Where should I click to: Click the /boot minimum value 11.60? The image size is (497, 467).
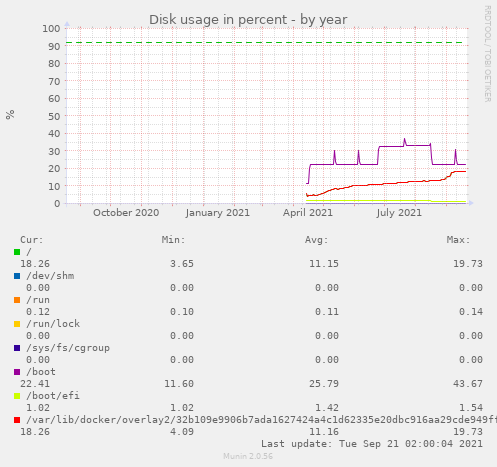click(179, 384)
